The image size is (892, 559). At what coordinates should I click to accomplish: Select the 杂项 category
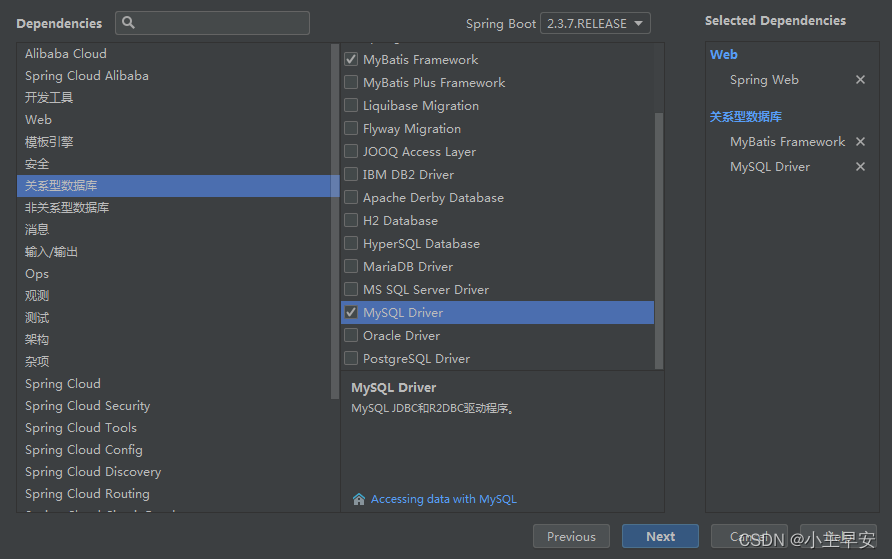174,362
